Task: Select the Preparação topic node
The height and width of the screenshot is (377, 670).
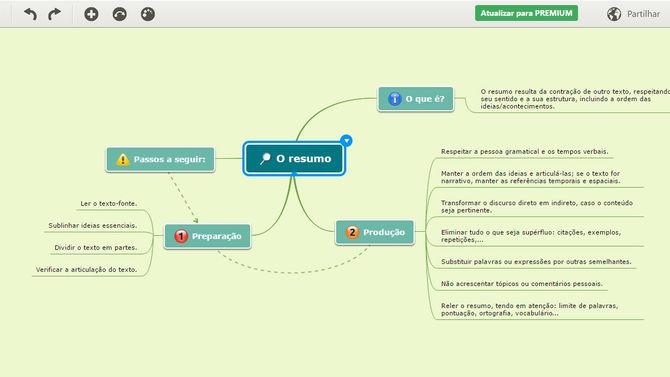Action: [x=208, y=236]
